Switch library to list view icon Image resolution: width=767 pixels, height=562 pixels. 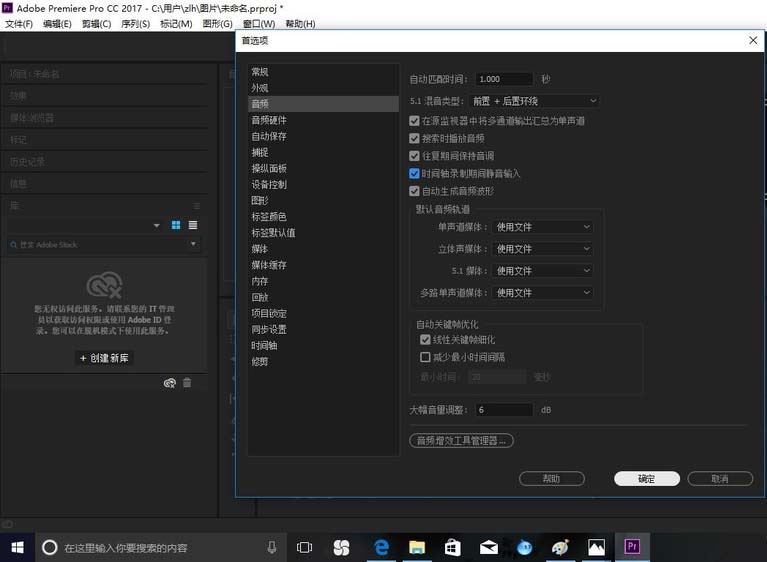pyautogui.click(x=193, y=225)
